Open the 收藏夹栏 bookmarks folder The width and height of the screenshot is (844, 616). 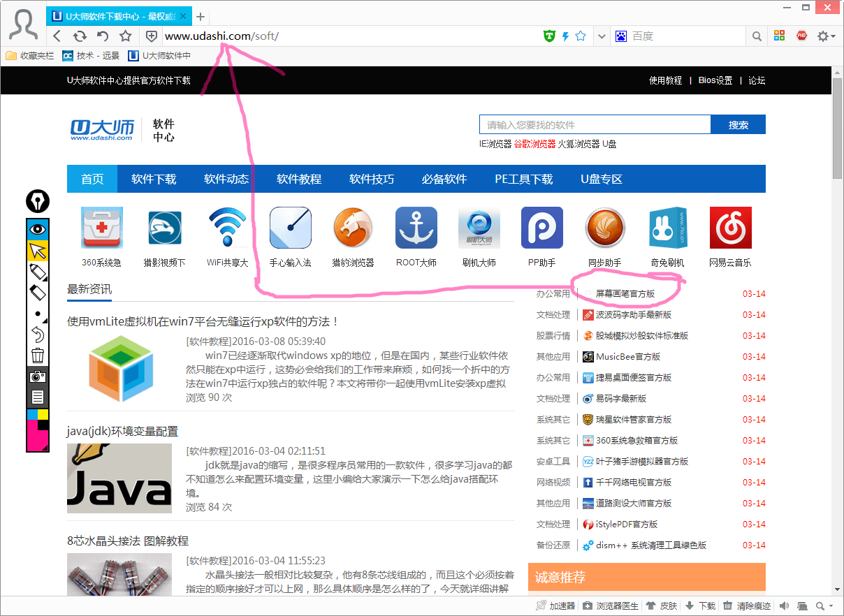point(29,56)
